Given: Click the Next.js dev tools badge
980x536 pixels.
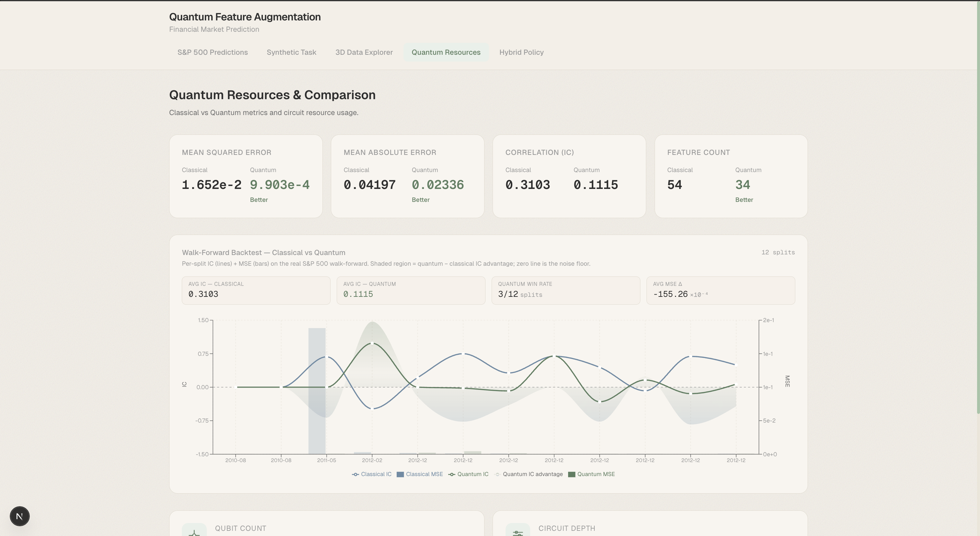Looking at the screenshot, I should (19, 516).
